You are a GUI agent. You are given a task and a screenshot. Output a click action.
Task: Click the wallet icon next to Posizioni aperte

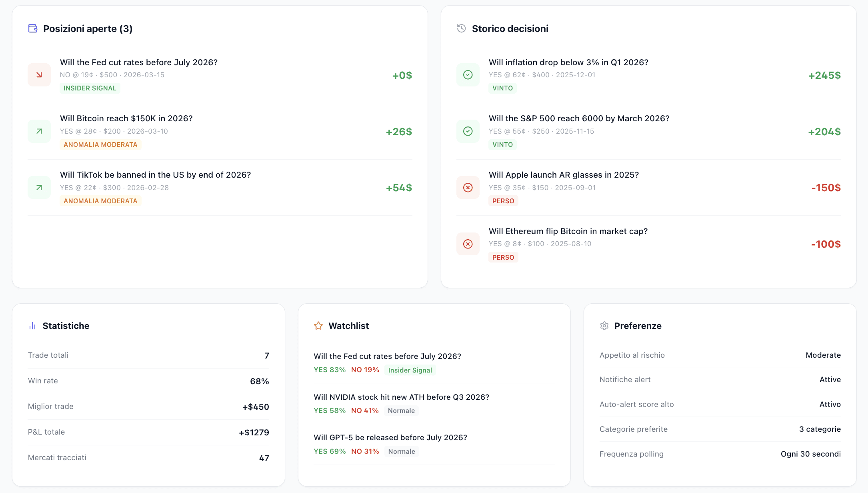[33, 28]
